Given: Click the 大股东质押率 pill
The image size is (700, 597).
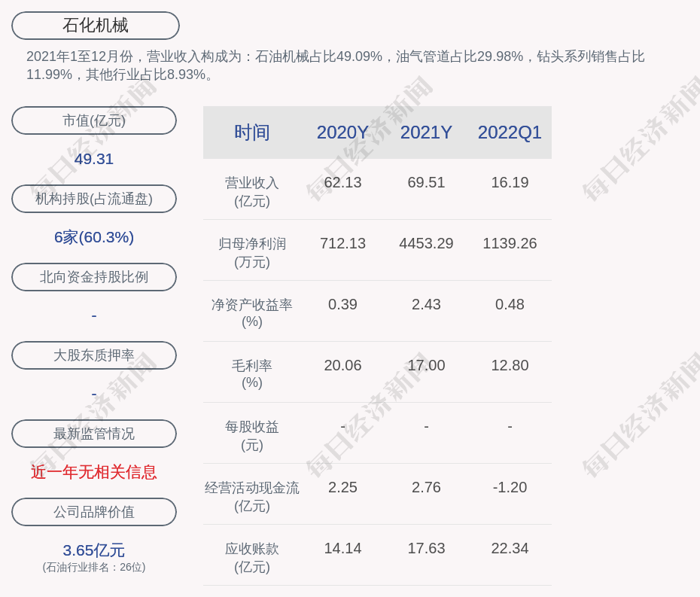Looking at the screenshot, I should click(x=94, y=355).
